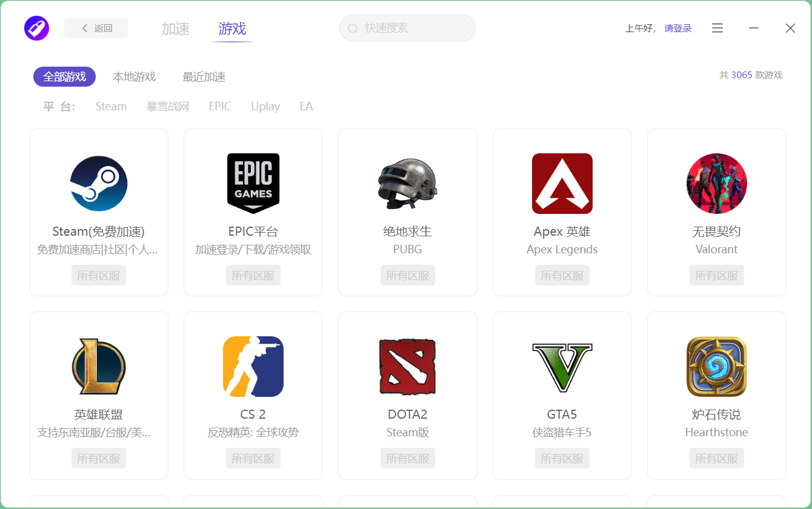Viewport: 812px width, 509px height.
Task: Click the PUBG helmet icon
Action: coord(408,184)
